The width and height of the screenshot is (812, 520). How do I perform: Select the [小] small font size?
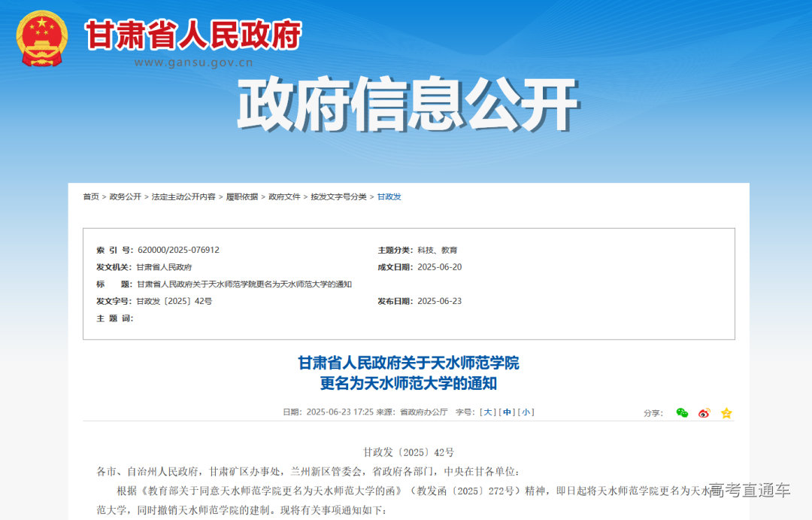[x=526, y=412]
